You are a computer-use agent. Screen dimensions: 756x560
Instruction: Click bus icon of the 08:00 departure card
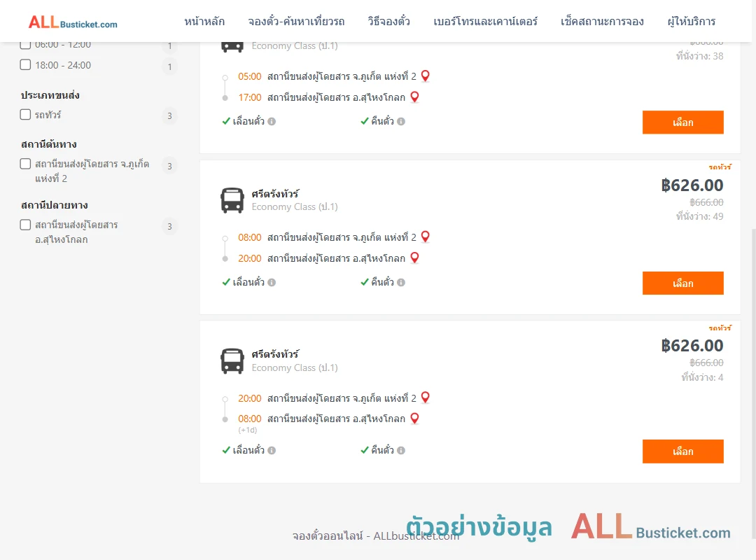(232, 200)
